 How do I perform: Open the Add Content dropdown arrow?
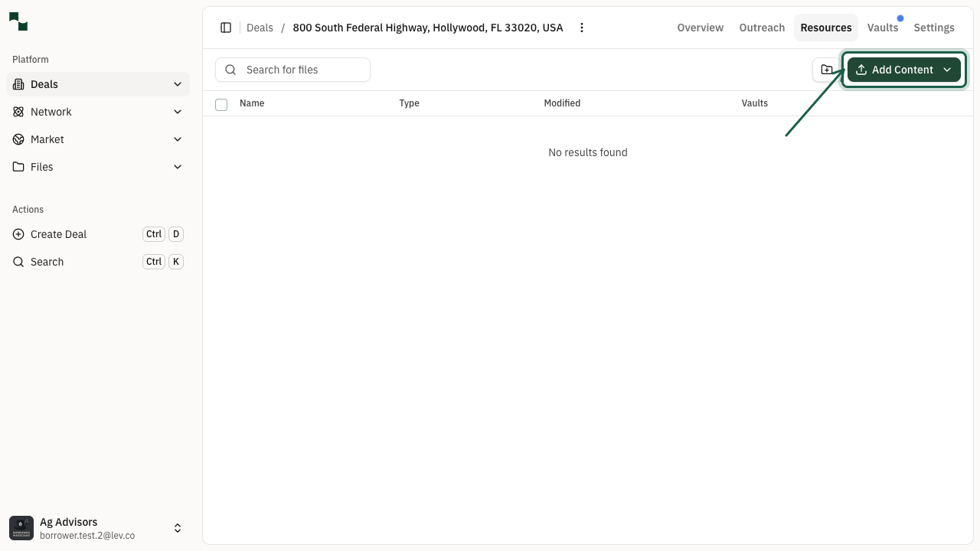pyautogui.click(x=947, y=70)
